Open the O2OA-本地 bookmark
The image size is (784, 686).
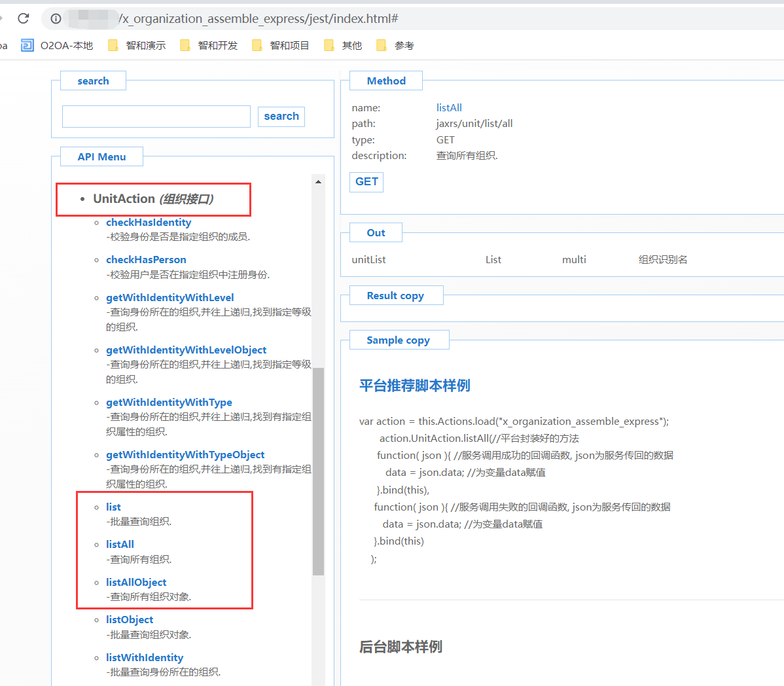[57, 46]
